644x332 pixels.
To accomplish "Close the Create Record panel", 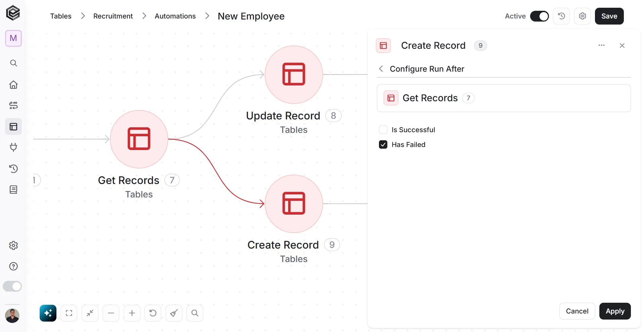I will tap(622, 45).
